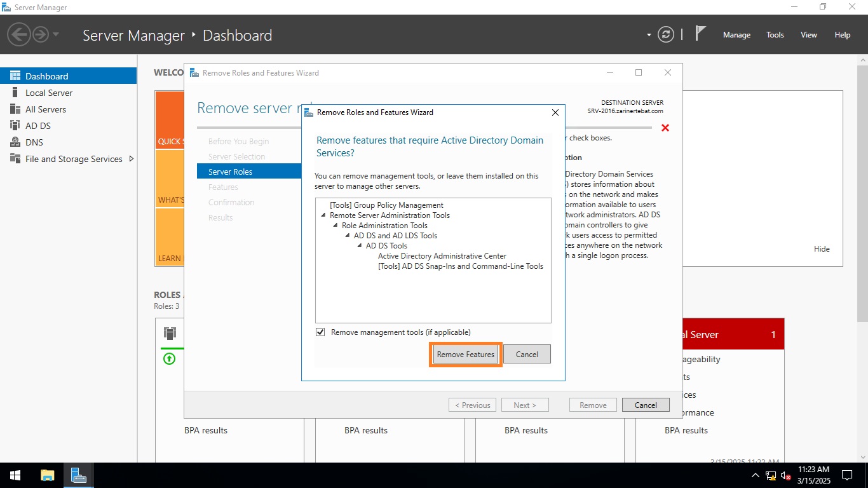Open the View menu
The width and height of the screenshot is (868, 488).
809,35
